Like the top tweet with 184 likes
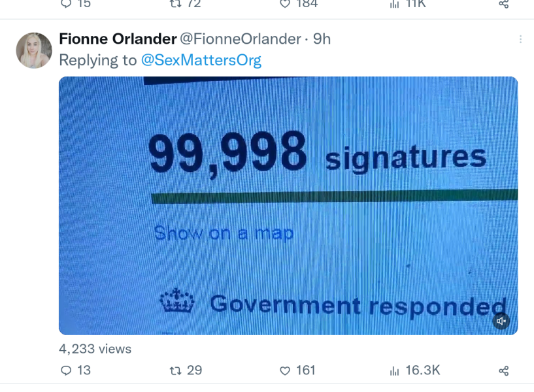 [x=284, y=5]
